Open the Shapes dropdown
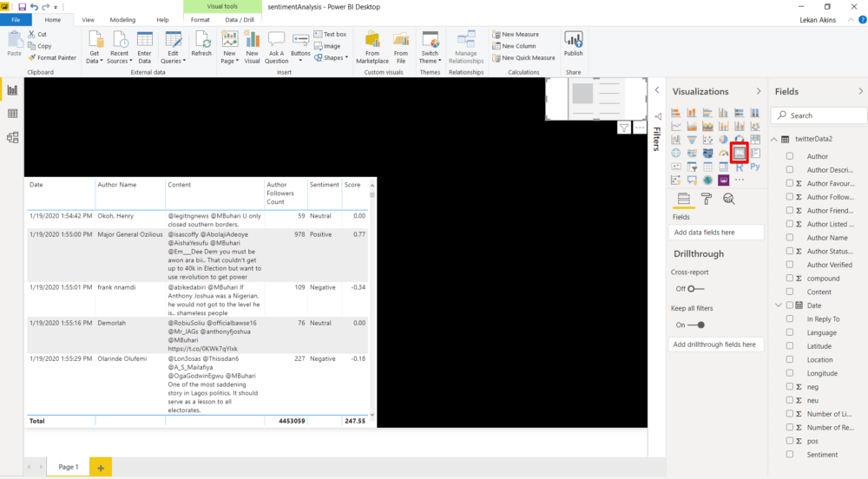 point(331,57)
